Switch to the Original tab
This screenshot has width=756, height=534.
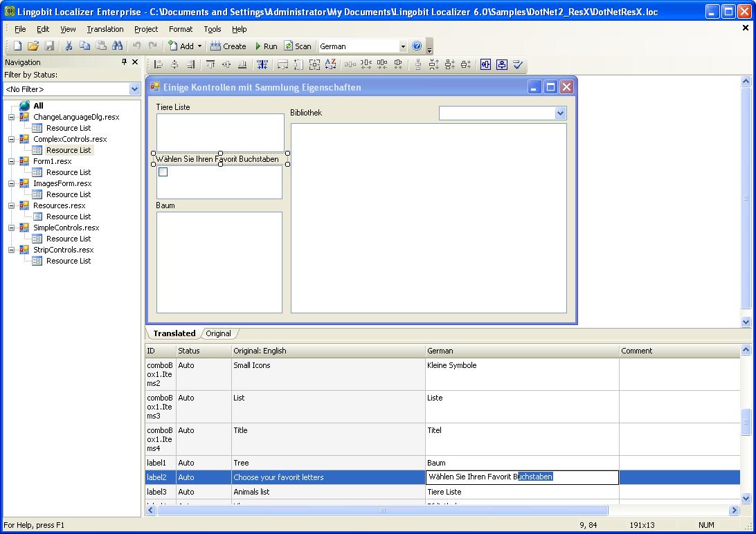219,333
